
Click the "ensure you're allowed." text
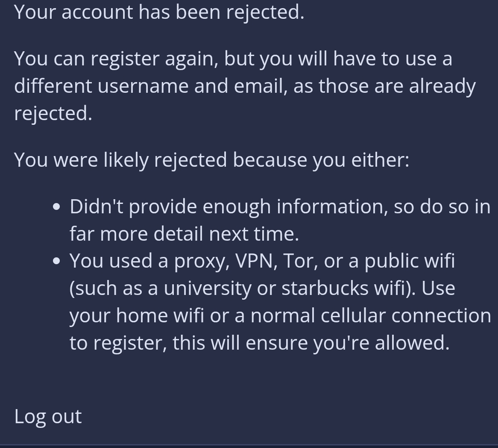pos(347,343)
